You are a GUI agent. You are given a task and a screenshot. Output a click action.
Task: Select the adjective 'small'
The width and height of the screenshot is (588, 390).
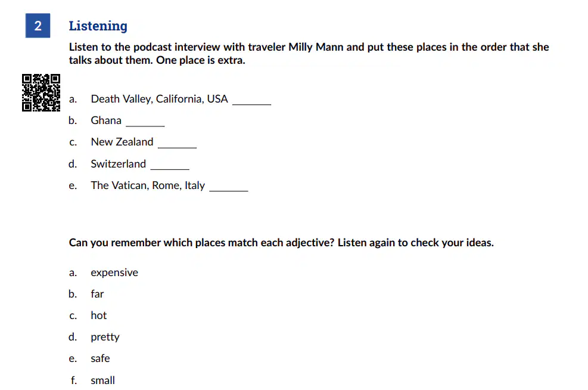(102, 380)
